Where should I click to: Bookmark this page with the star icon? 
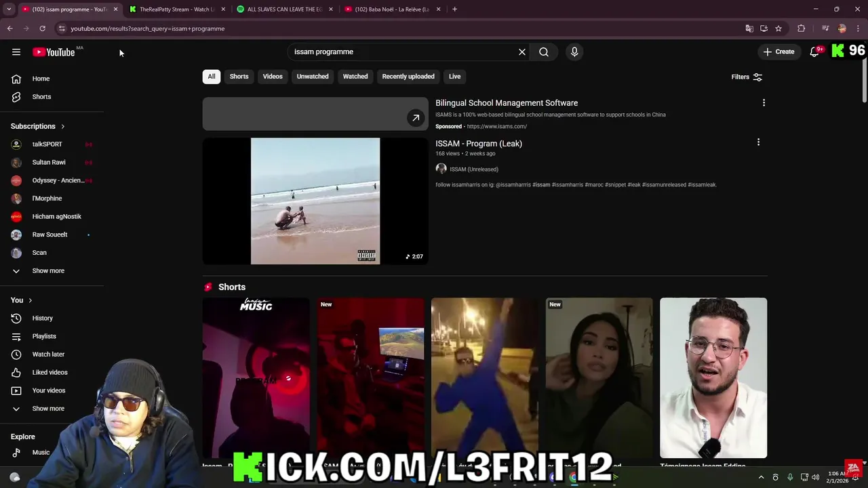pyautogui.click(x=778, y=28)
